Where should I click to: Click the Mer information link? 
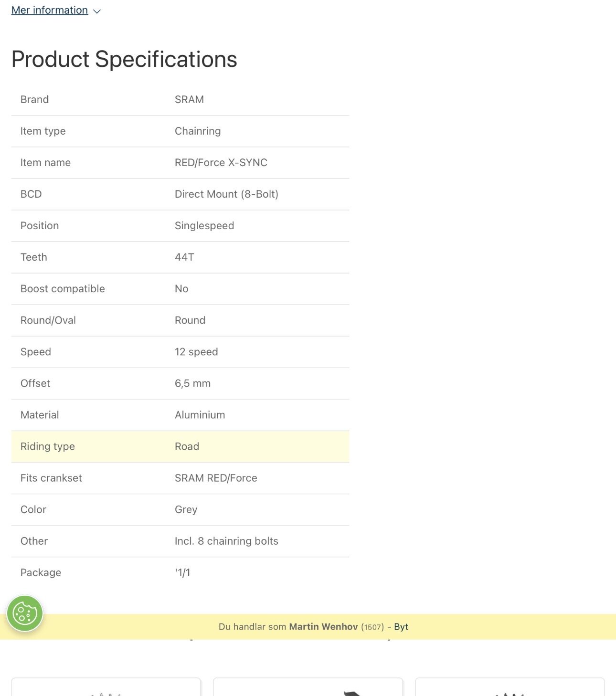50,10
